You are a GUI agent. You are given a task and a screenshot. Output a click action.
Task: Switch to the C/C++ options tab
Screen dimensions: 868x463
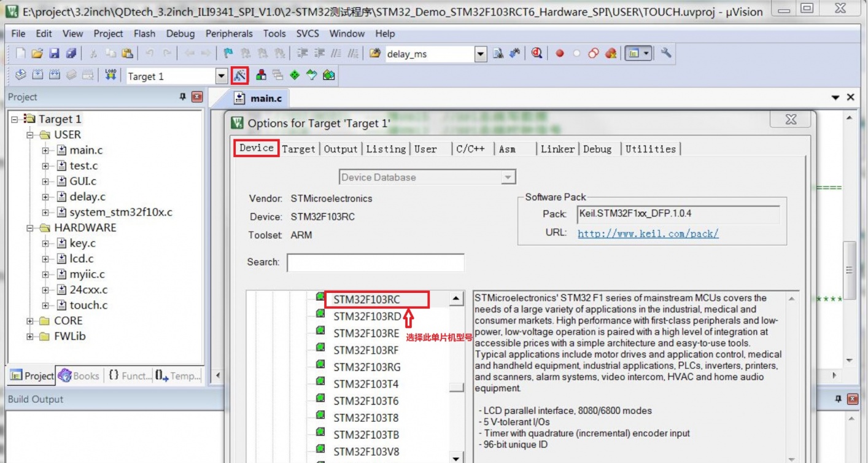[470, 149]
